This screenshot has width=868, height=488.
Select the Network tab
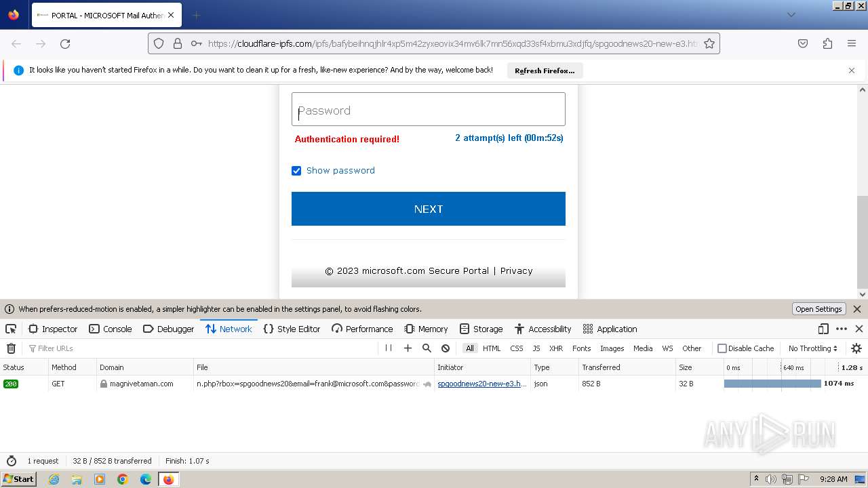pyautogui.click(x=229, y=329)
